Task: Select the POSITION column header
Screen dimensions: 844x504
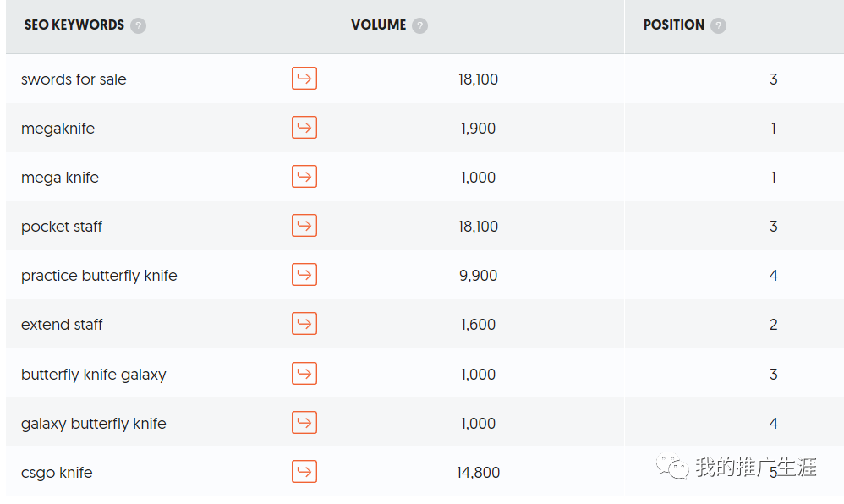Action: point(674,25)
